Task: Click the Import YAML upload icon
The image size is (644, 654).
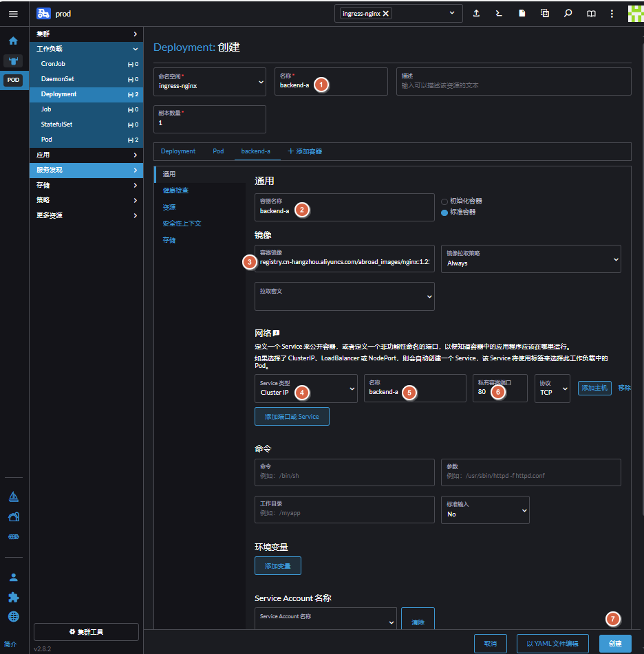Action: (476, 14)
